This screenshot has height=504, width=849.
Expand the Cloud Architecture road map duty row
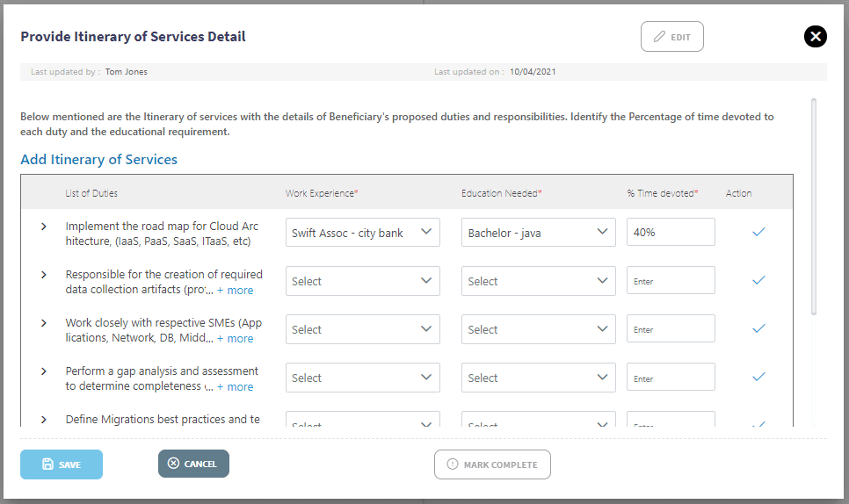[43, 227]
